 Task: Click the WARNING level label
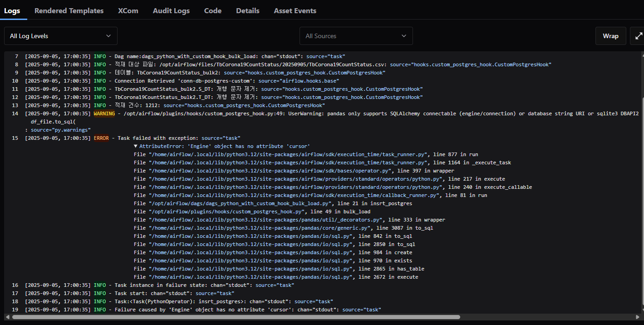coord(104,113)
